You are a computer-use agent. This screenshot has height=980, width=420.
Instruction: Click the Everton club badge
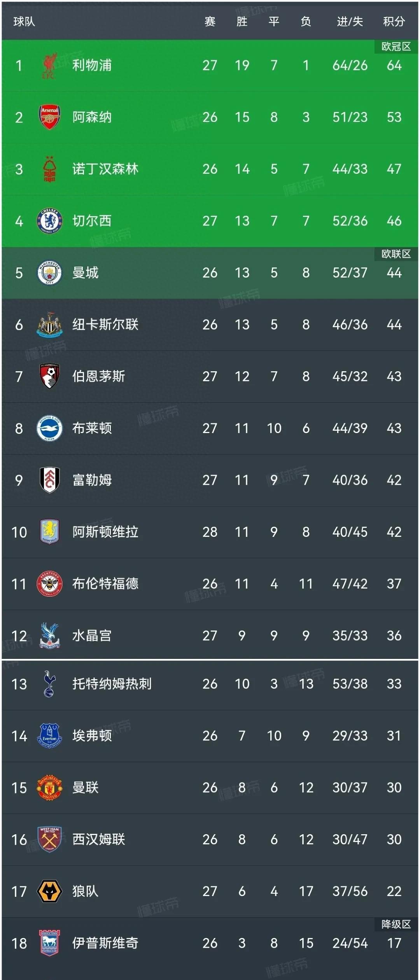(49, 735)
